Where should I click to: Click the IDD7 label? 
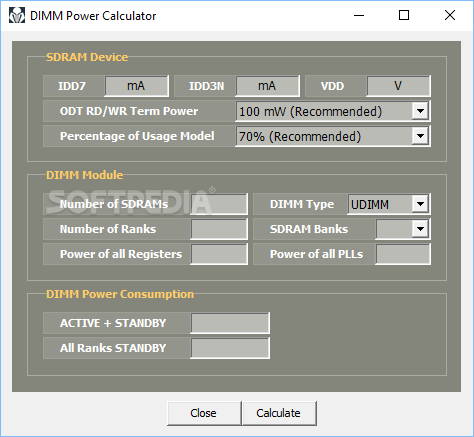[72, 86]
